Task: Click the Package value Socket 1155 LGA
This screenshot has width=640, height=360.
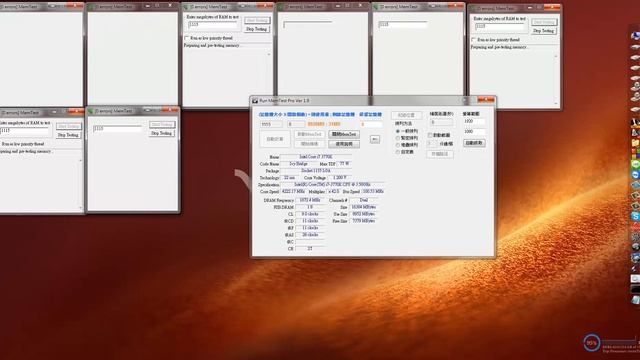Action: tap(316, 171)
